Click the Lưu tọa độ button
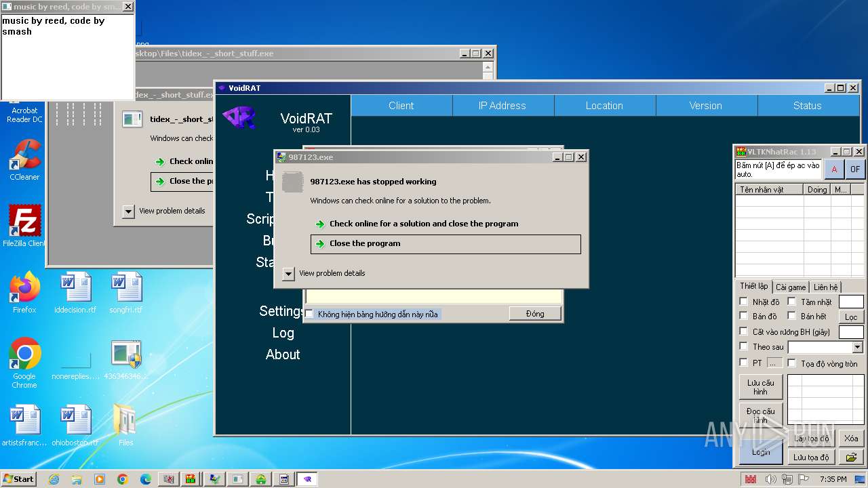Image resolution: width=868 pixels, height=488 pixels. (811, 457)
